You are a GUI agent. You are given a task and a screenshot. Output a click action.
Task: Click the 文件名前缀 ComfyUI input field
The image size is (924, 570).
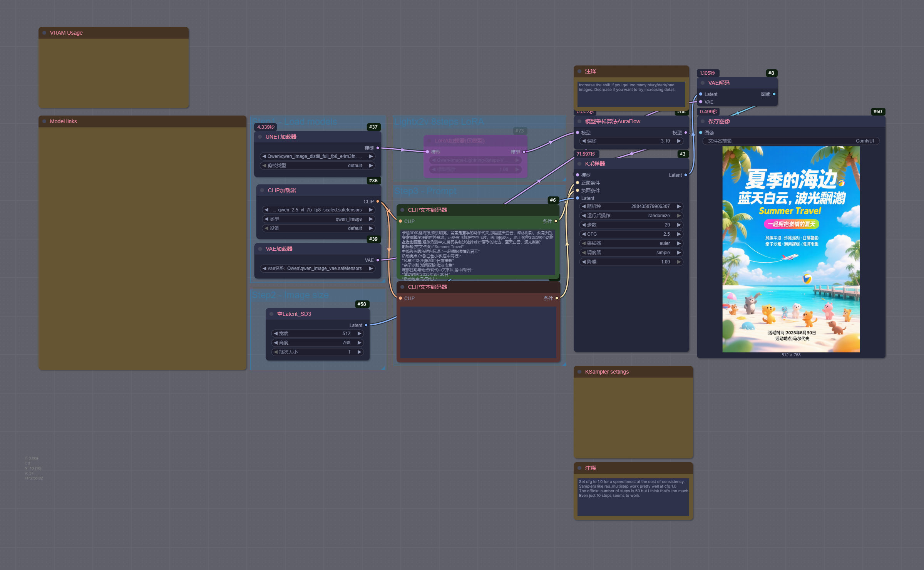point(791,141)
